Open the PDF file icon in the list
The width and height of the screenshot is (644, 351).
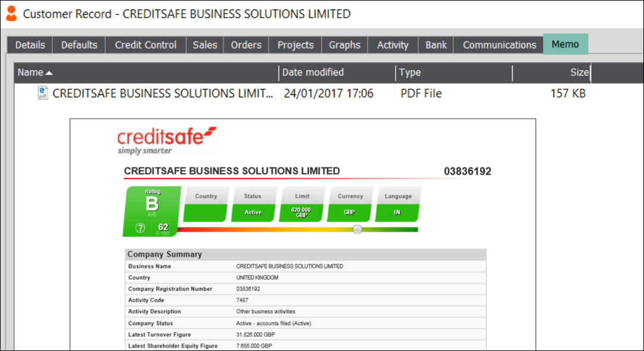pyautogui.click(x=43, y=93)
